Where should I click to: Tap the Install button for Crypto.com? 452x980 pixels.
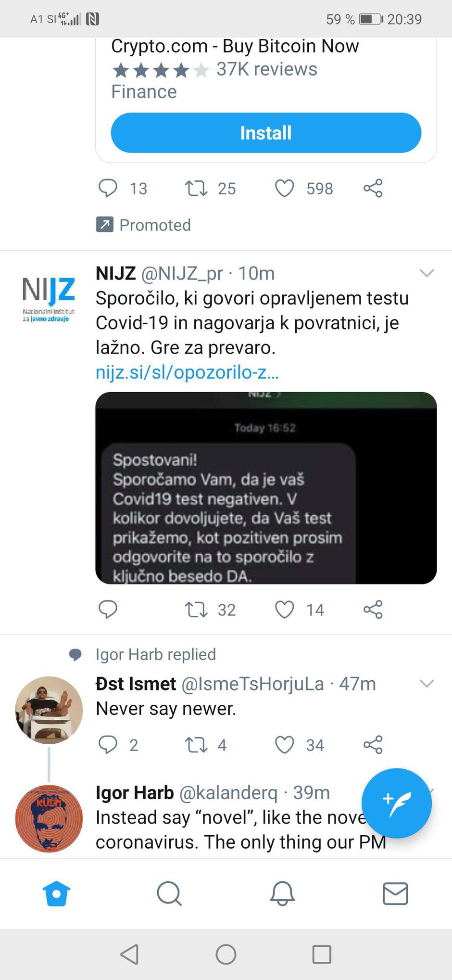coord(265,133)
